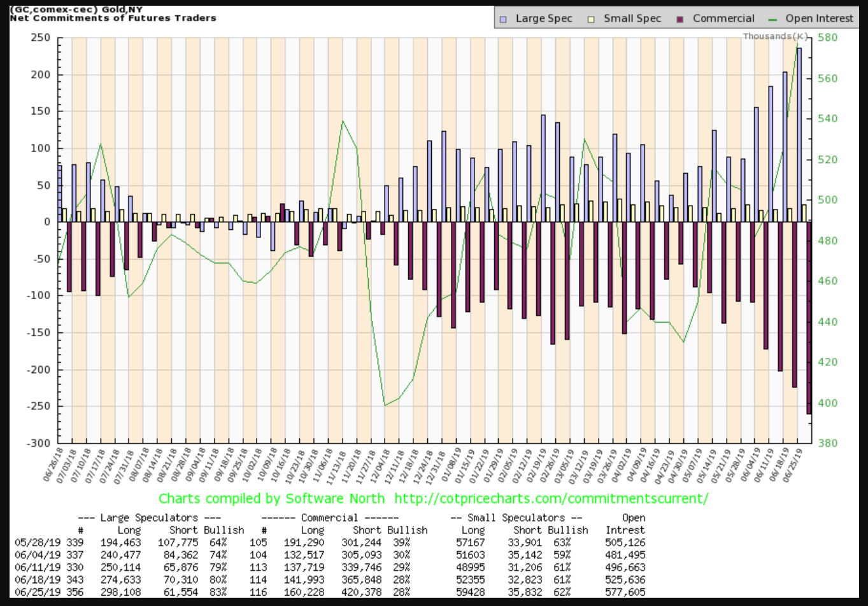The image size is (868, 606).
Task: Click the 06/25/19 date label on x-axis
Action: pos(795,465)
